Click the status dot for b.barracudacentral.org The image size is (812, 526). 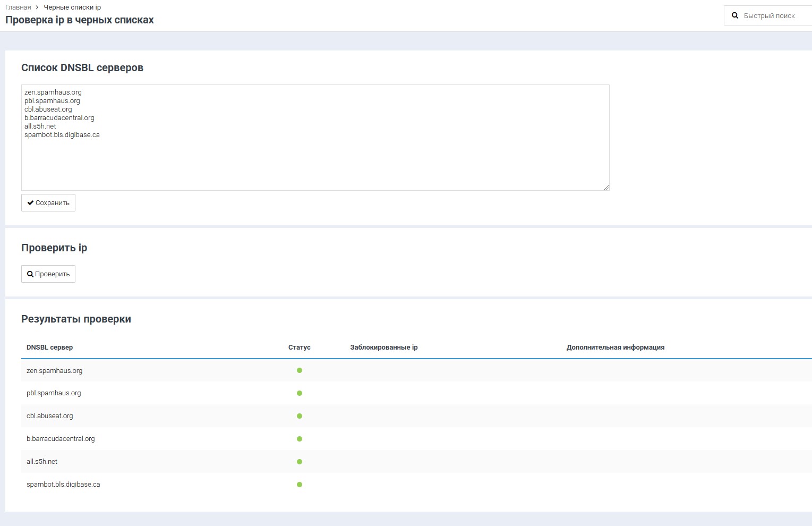click(x=300, y=439)
